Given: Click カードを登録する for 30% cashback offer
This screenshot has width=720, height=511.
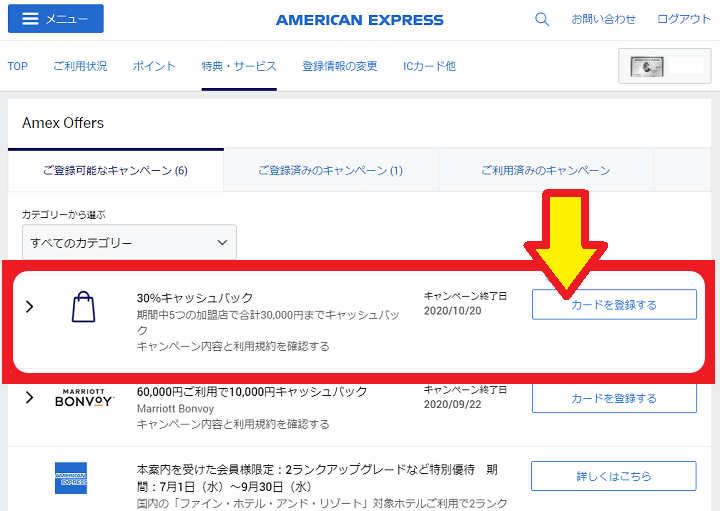Looking at the screenshot, I should point(614,304).
